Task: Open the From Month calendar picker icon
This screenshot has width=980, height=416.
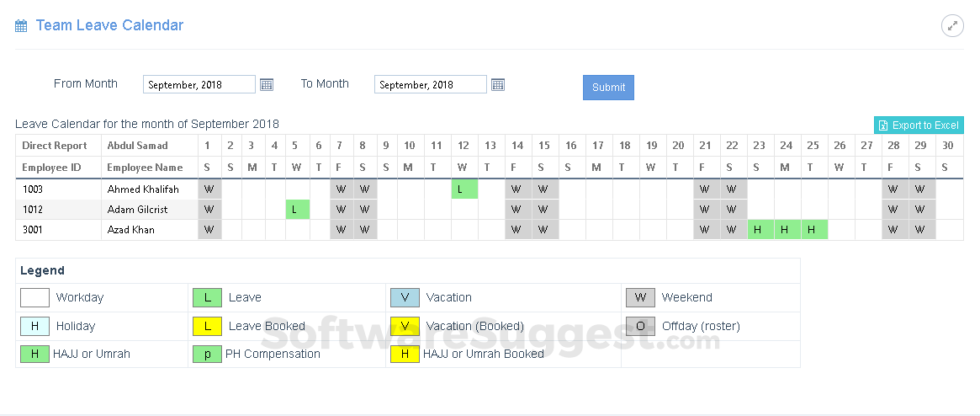Action: [x=267, y=84]
